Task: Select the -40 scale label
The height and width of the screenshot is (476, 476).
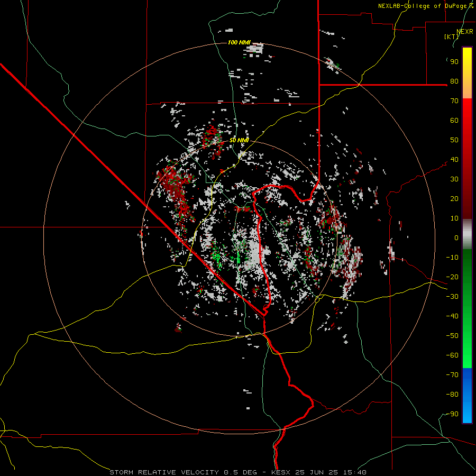Action: pyautogui.click(x=452, y=316)
